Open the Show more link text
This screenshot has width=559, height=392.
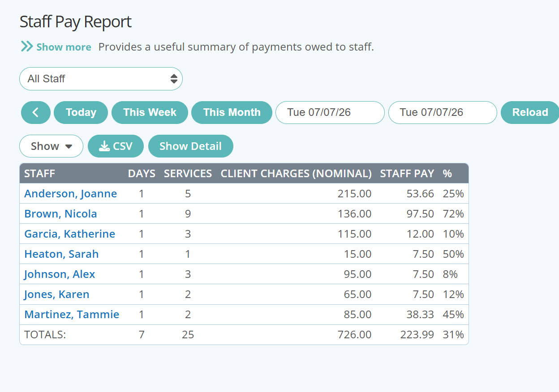[64, 47]
